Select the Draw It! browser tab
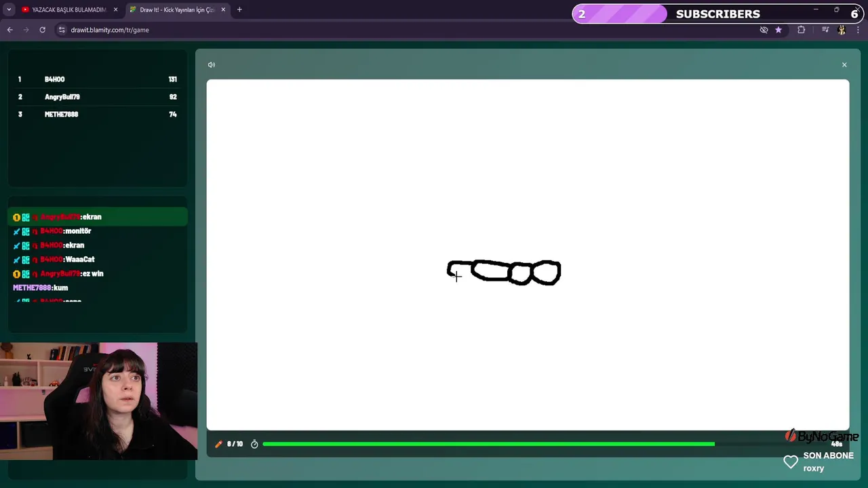 178,9
